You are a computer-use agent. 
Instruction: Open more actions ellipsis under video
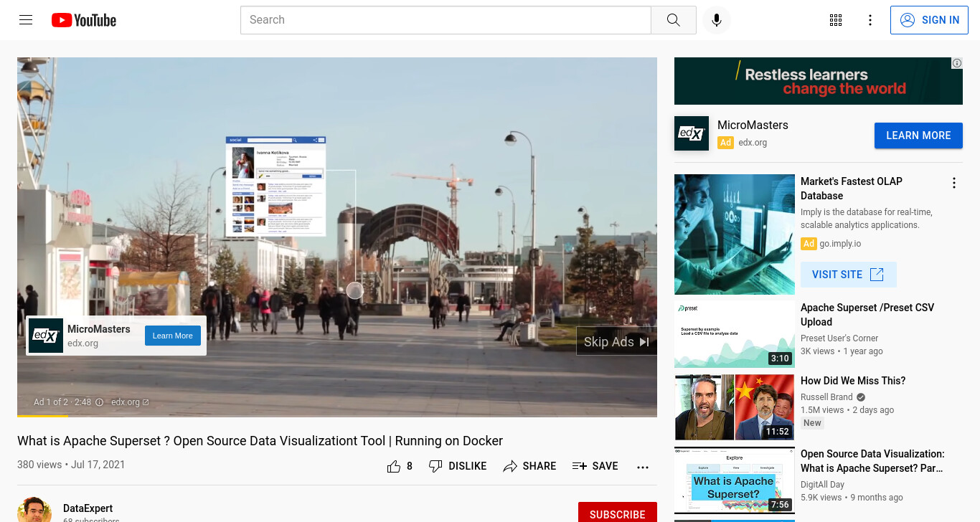(643, 467)
